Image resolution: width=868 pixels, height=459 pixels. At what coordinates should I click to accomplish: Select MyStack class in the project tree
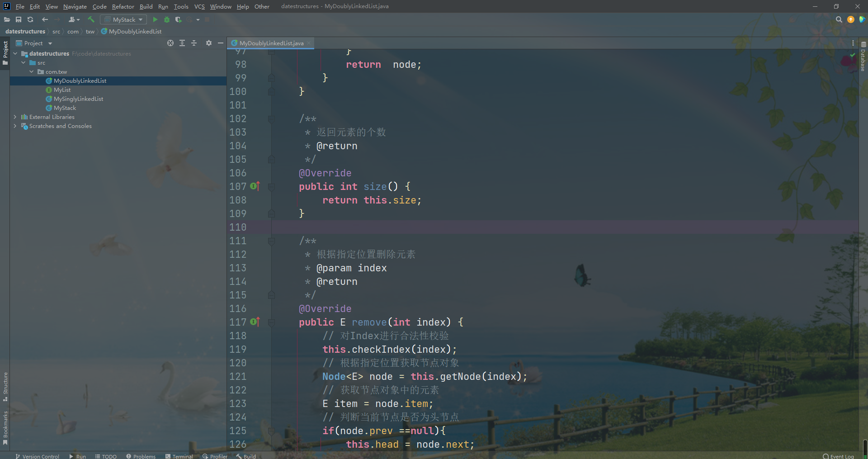point(65,108)
